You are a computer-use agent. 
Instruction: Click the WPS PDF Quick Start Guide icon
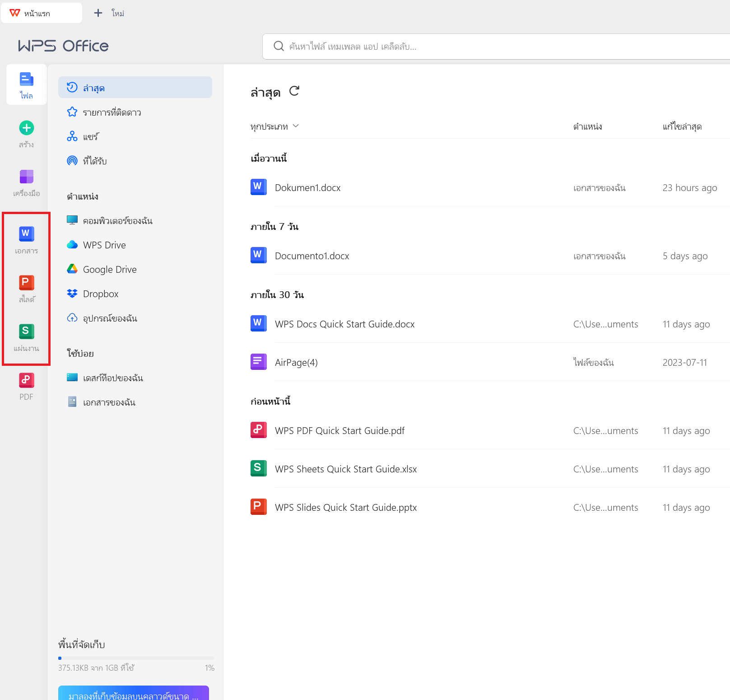pos(259,430)
